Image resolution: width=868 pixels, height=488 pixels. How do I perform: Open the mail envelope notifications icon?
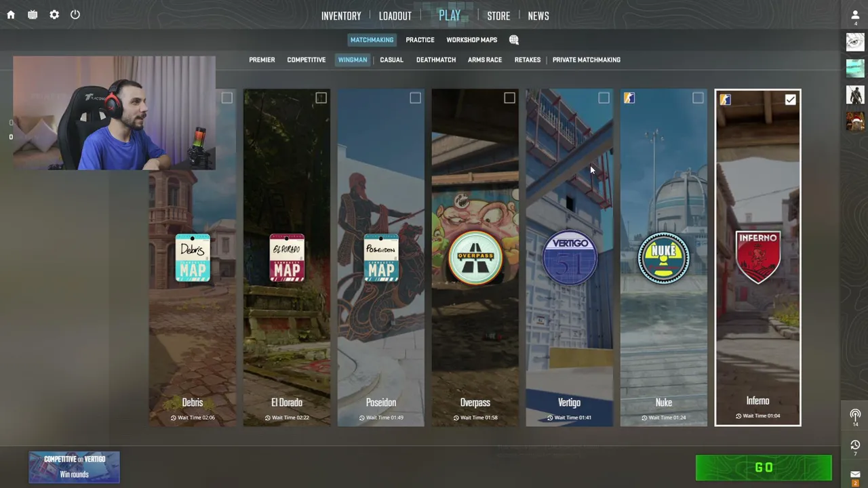855,474
